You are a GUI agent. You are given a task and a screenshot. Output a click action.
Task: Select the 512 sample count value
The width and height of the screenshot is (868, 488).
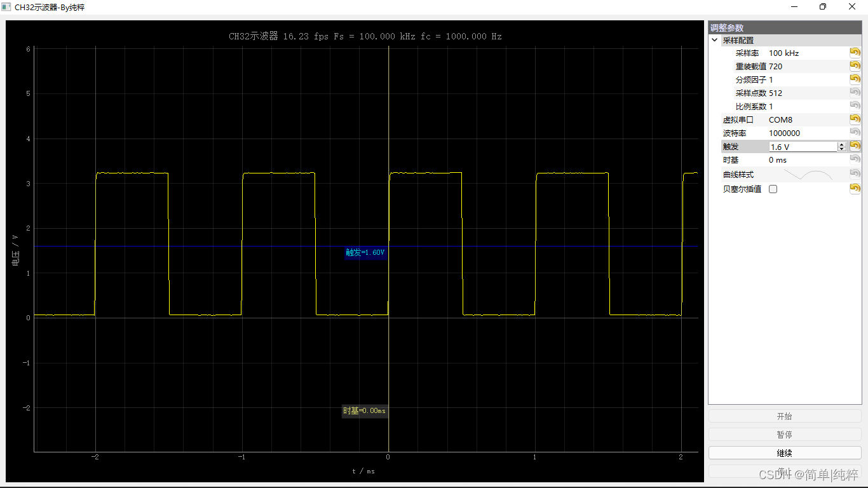coord(775,93)
